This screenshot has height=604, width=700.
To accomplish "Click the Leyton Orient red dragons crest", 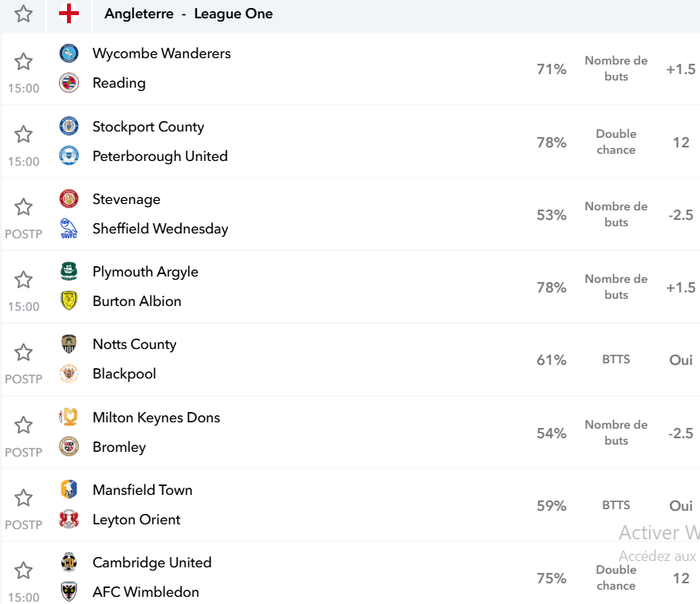I will tap(69, 520).
